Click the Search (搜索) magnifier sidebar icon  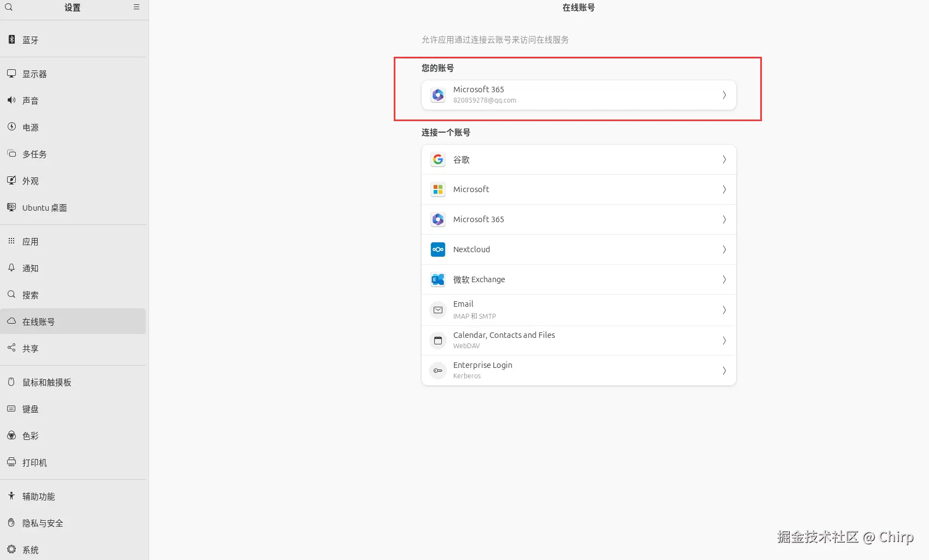point(11,294)
